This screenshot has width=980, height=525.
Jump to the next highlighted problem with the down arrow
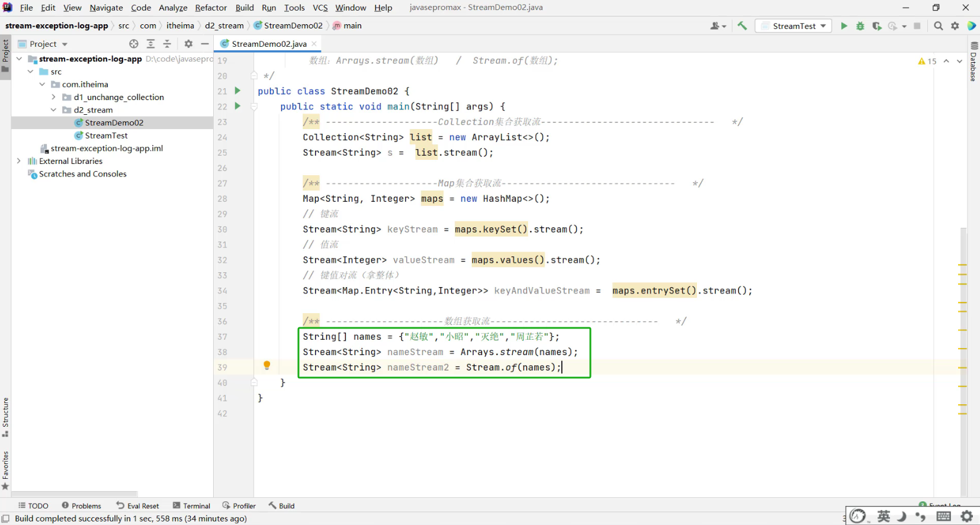[x=959, y=61]
